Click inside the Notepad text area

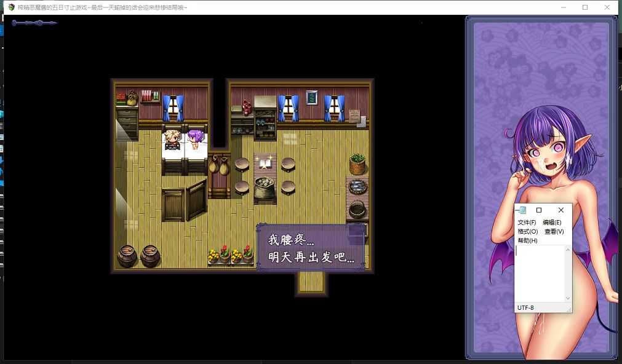540,274
